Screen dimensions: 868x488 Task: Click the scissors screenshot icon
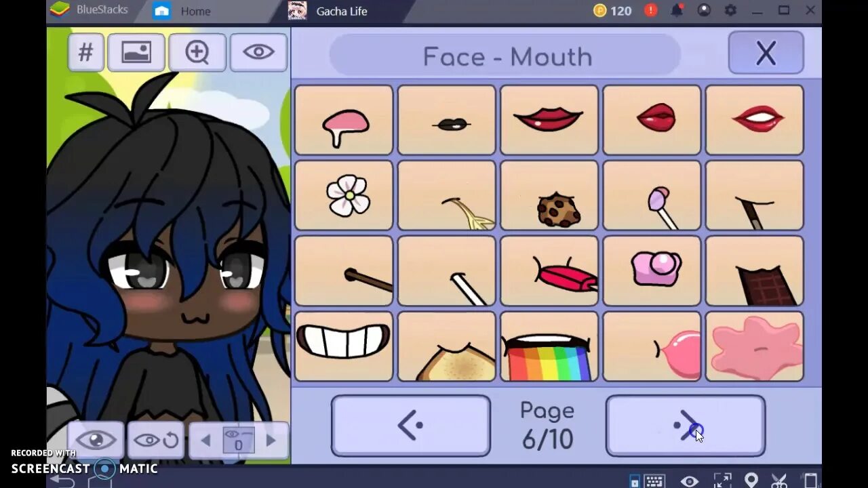[x=779, y=481]
